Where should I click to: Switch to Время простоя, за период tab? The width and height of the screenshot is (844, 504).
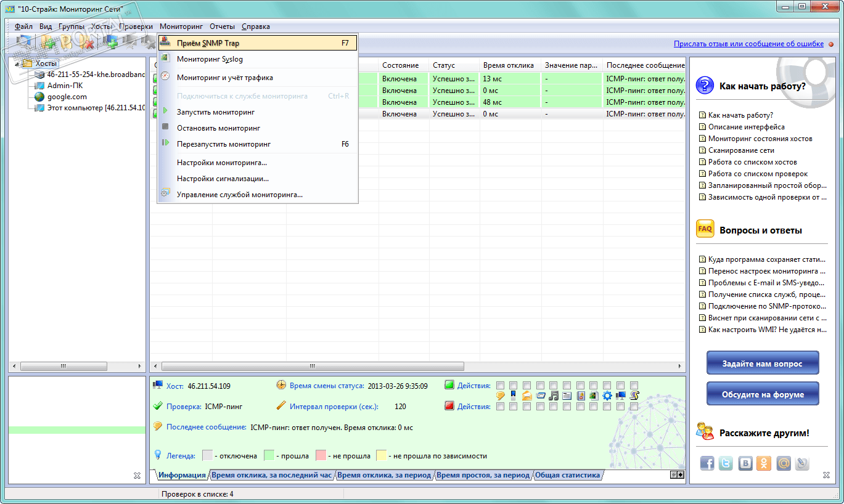click(483, 475)
